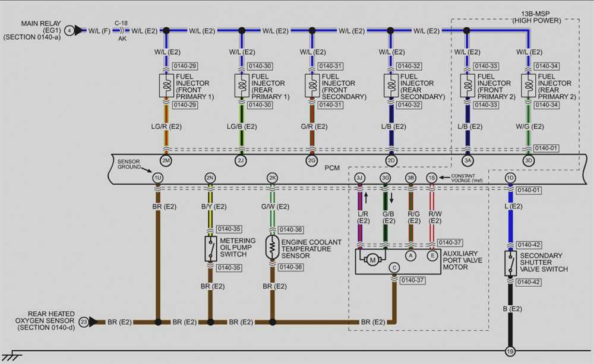The image size is (594, 364).
Task: Click the MAIN RELAY (EG1) label
Action: [x=32, y=30]
